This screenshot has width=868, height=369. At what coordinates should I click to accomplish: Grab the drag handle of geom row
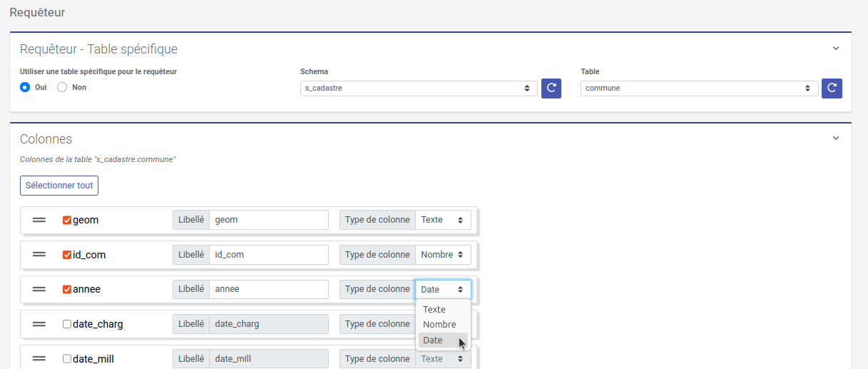coord(39,220)
